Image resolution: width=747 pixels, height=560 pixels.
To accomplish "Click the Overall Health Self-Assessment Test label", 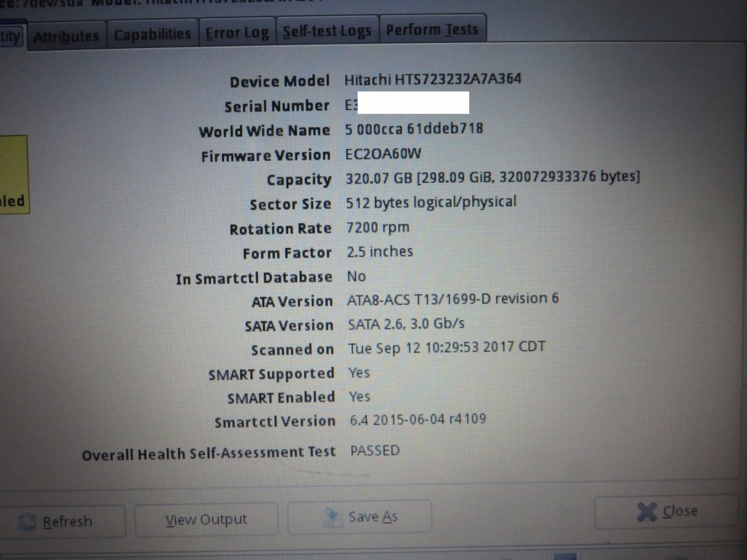I will click(209, 454).
